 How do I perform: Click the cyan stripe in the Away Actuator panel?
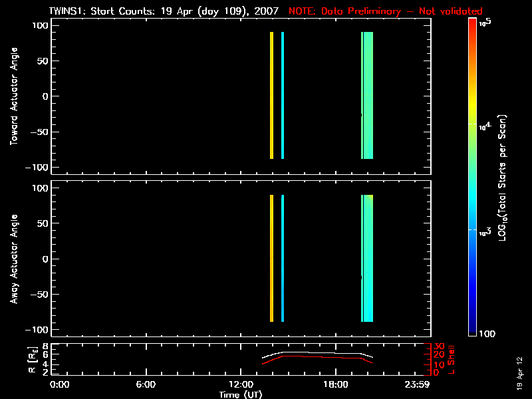point(283,258)
